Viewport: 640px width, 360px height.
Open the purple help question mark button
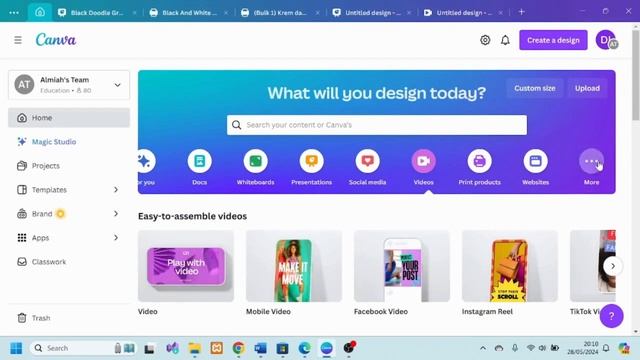click(611, 316)
